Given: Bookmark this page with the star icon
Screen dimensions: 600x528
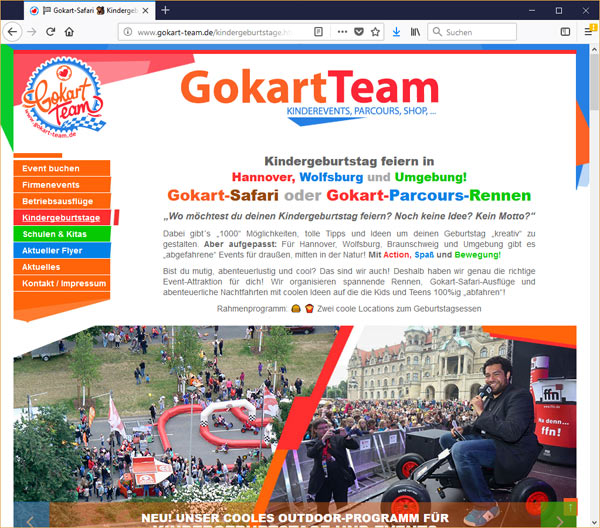Looking at the screenshot, I should tap(375, 32).
